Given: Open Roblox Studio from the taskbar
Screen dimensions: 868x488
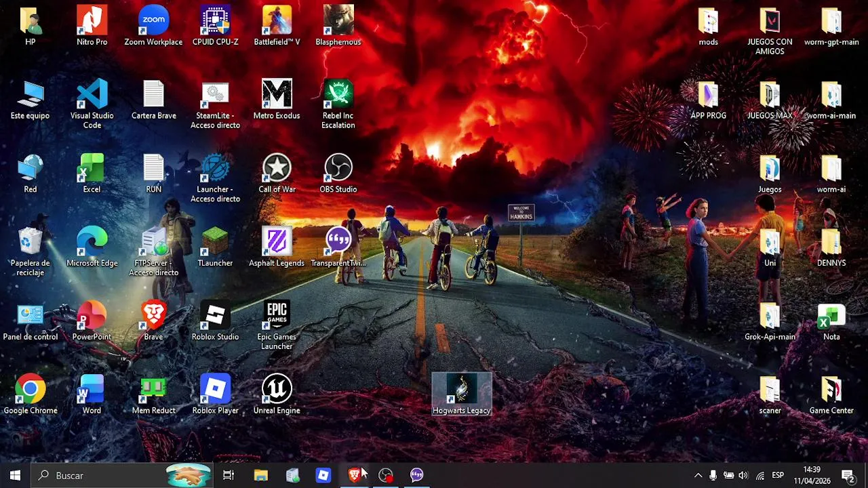Looking at the screenshot, I should 323,475.
